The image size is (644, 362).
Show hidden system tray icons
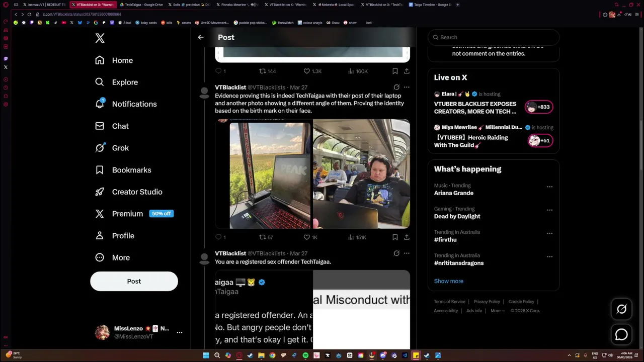click(x=570, y=355)
